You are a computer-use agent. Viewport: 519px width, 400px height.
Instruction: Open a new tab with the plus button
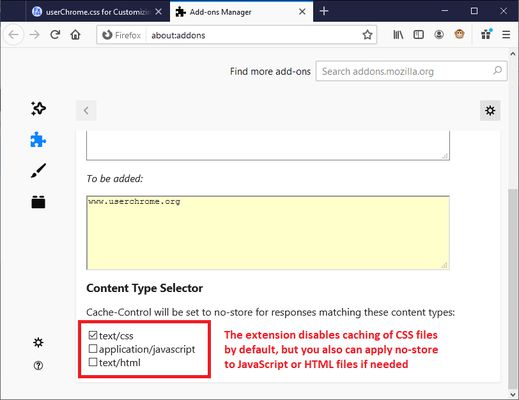coord(324,11)
